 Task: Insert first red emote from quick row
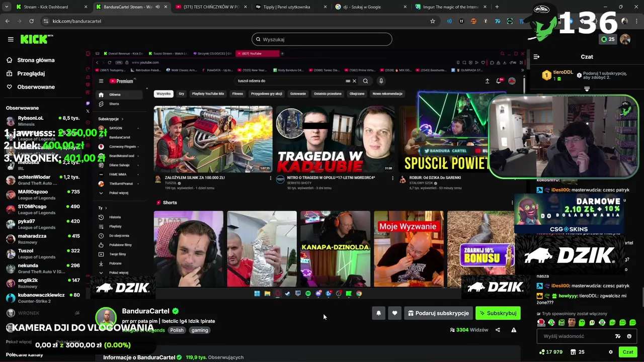click(541, 322)
